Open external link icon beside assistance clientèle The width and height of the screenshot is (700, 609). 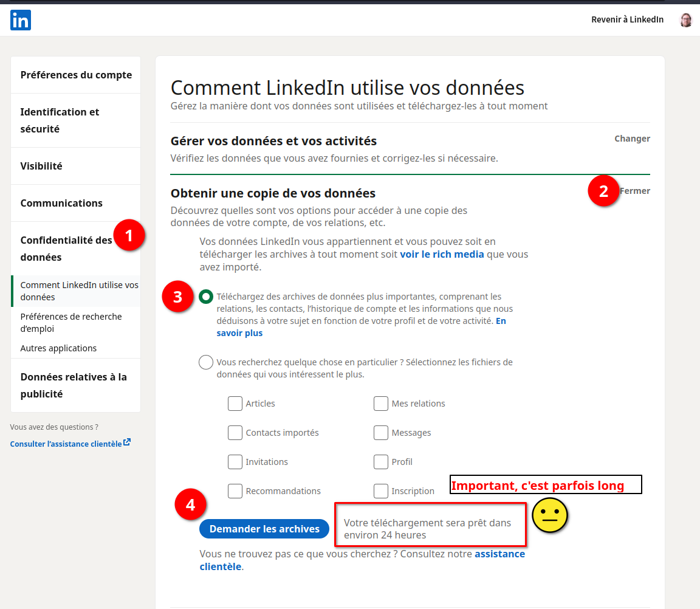pos(127,442)
